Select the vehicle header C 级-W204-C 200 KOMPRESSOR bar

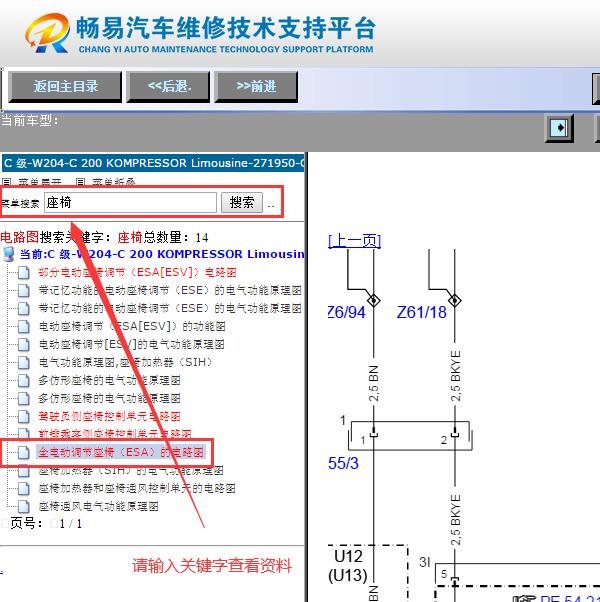[x=153, y=163]
